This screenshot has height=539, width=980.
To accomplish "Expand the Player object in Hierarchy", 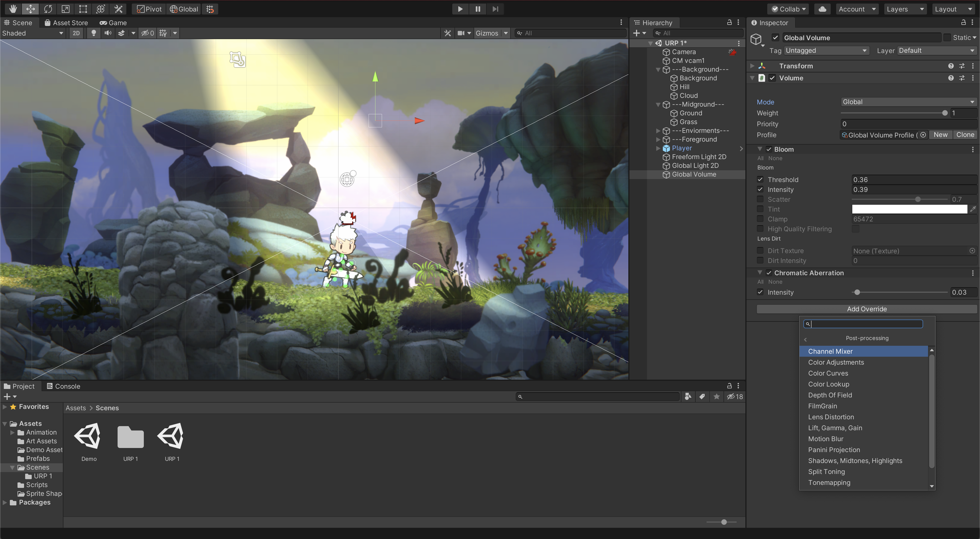I will tap(658, 148).
